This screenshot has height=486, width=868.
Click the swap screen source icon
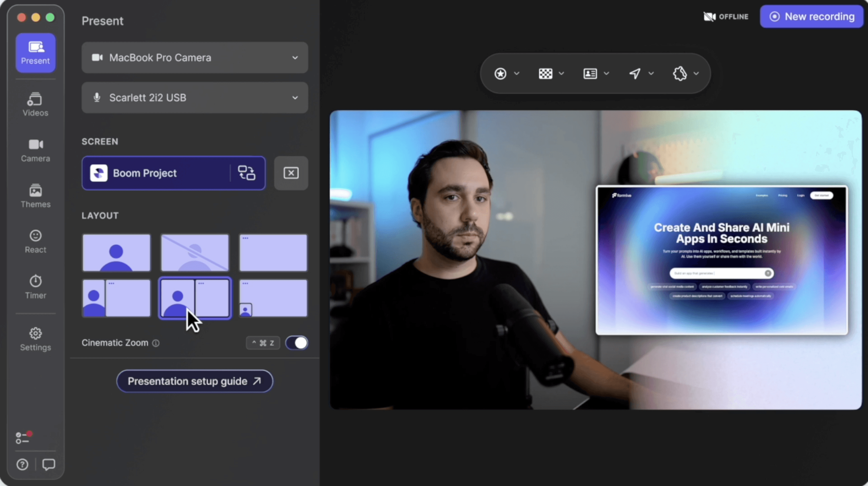(x=247, y=173)
